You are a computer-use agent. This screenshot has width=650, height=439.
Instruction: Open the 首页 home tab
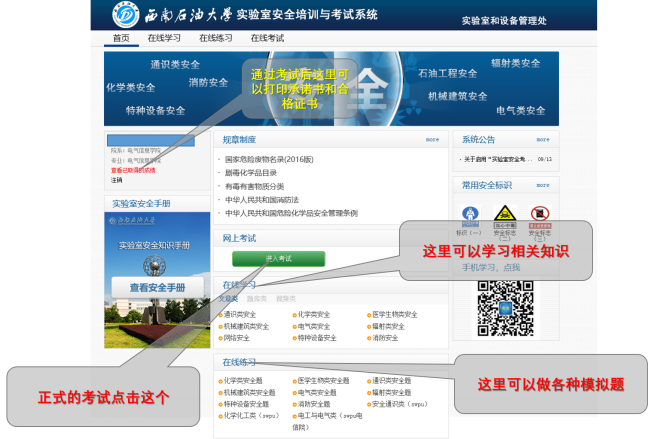click(121, 38)
